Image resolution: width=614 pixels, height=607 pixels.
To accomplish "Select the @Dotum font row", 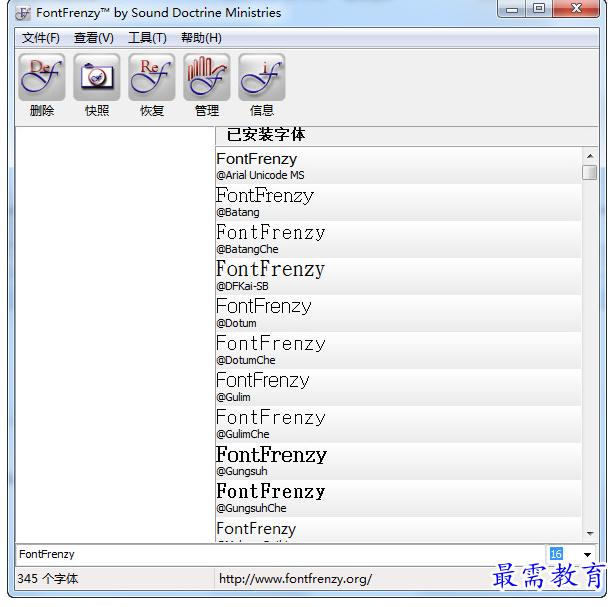I will [x=398, y=314].
